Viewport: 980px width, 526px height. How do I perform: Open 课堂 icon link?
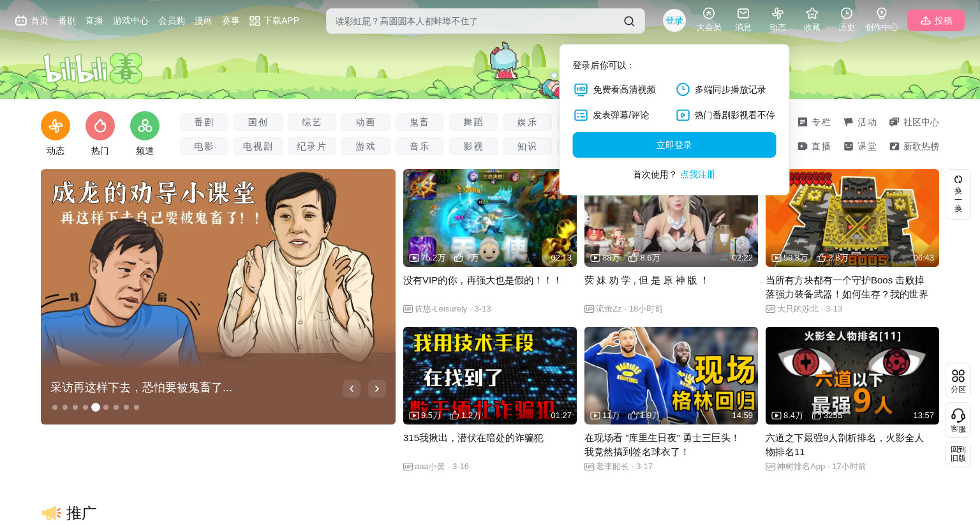pyautogui.click(x=860, y=146)
